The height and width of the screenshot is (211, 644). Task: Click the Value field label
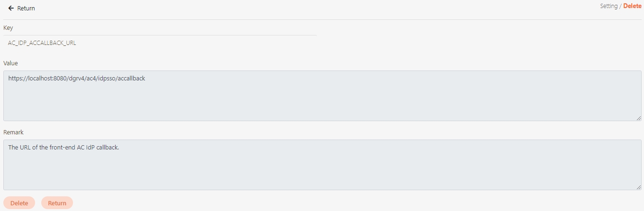click(10, 63)
